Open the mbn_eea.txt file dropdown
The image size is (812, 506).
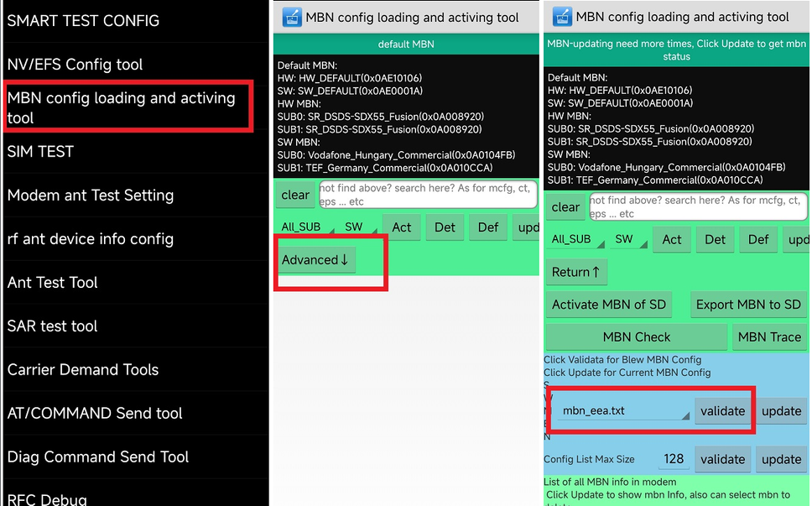point(622,411)
